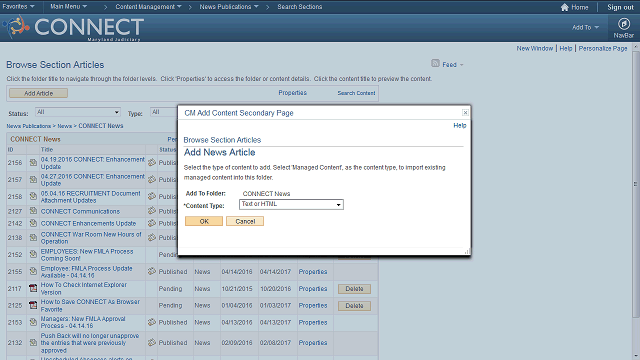
Task: Click PDF icon for article 2117
Action: [x=33, y=288]
